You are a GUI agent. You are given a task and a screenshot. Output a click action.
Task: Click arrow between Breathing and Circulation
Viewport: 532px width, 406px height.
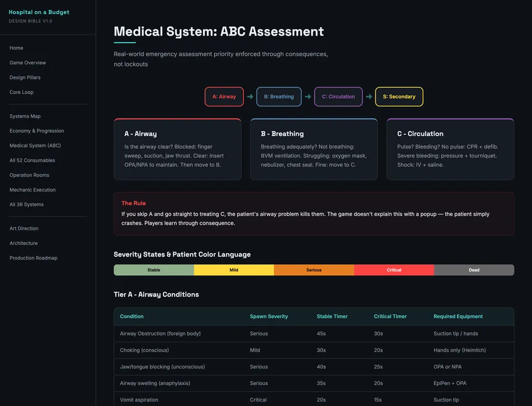308,97
